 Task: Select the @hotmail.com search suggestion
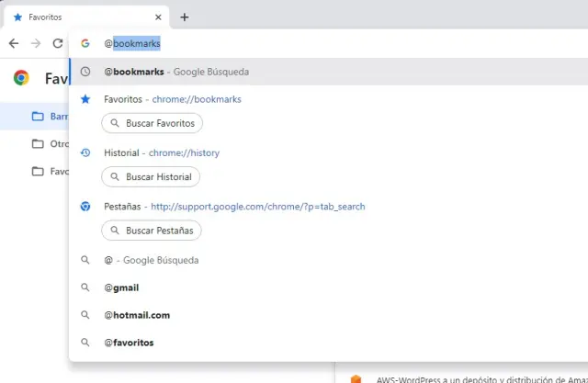point(137,315)
